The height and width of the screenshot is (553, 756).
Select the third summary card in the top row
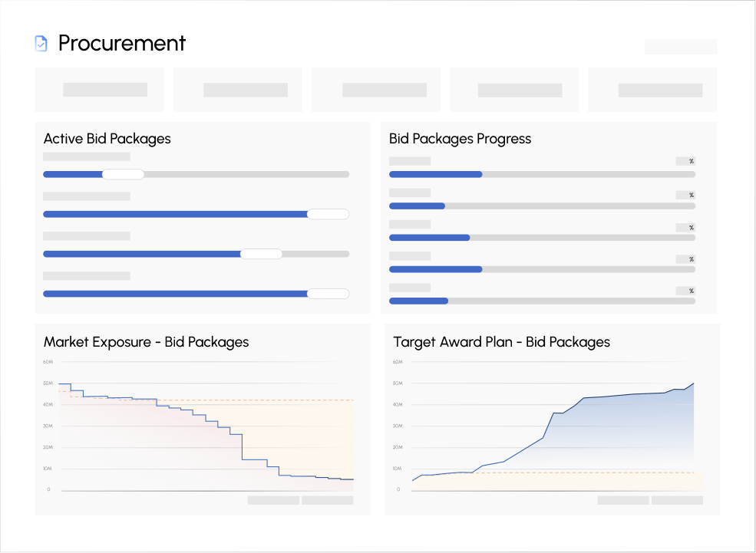point(376,90)
